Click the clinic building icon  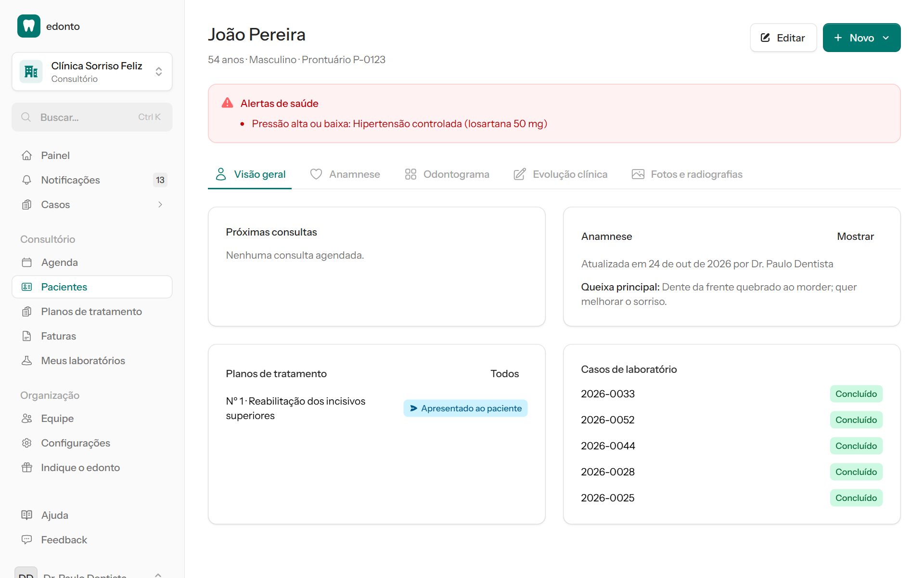pyautogui.click(x=31, y=72)
